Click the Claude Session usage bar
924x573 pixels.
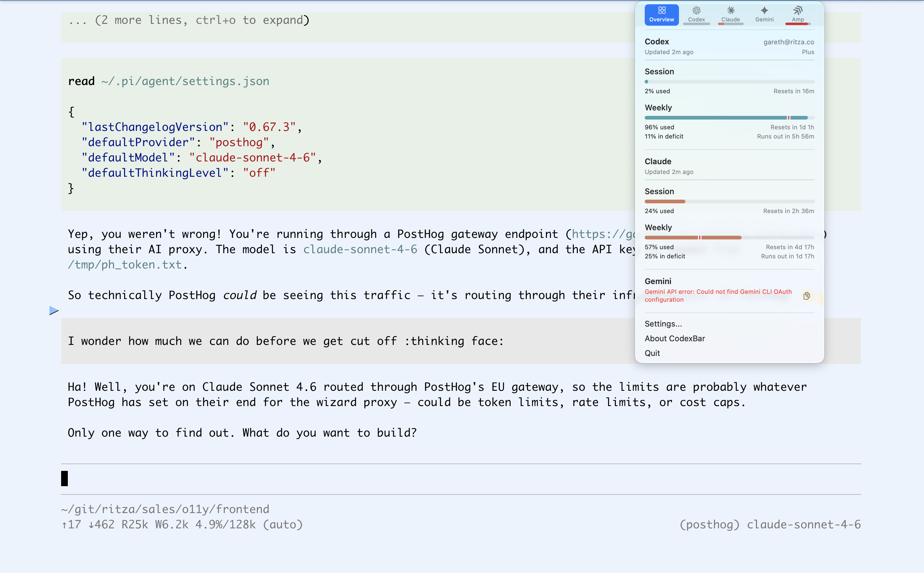[x=729, y=201]
